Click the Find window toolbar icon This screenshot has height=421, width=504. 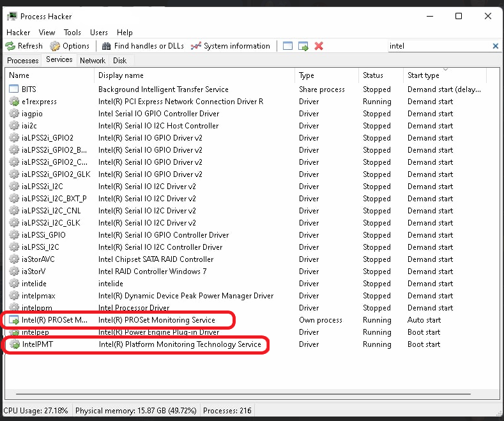click(x=287, y=46)
